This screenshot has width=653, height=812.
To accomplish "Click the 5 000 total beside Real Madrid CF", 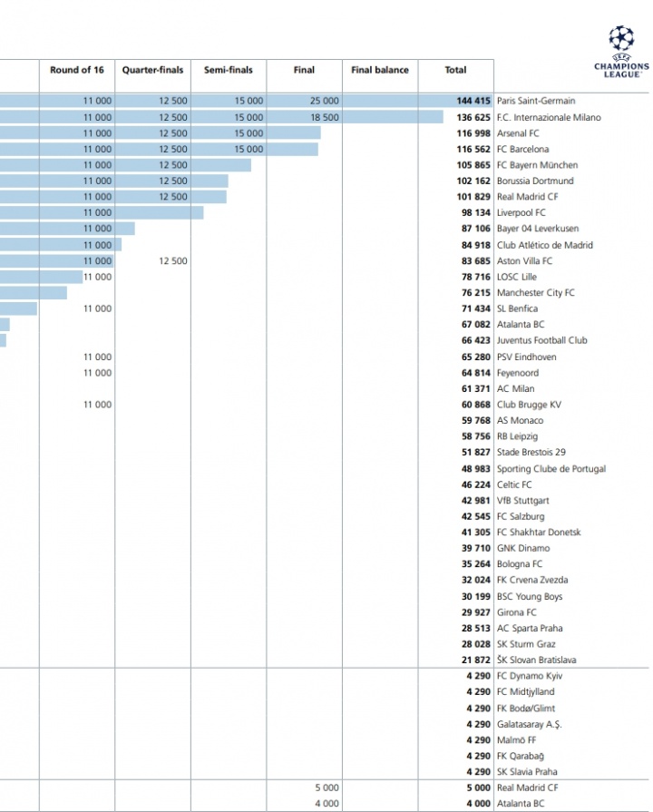I will click(477, 788).
